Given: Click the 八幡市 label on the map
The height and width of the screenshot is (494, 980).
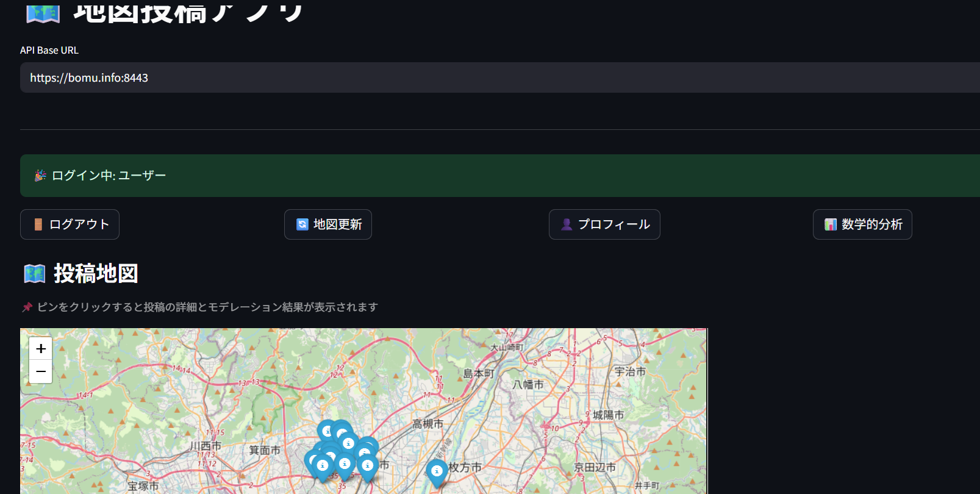Looking at the screenshot, I should point(528,384).
